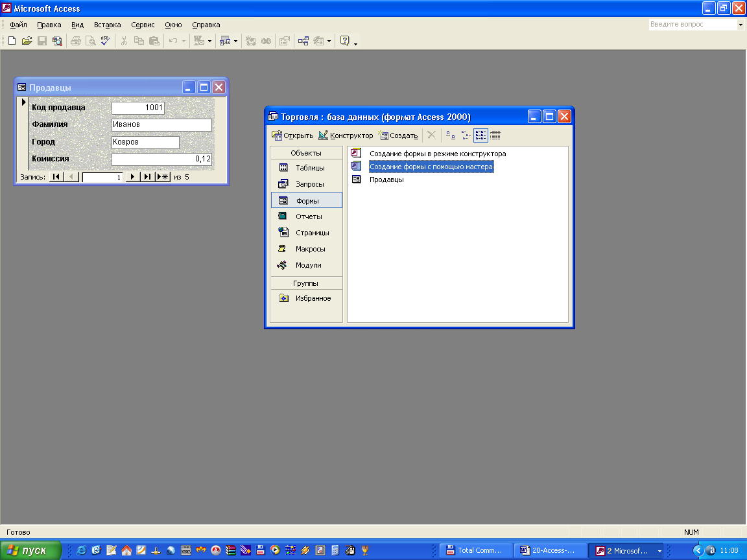Viewport: 747px width, 560px height.
Task: Click the Фамилия field containing Иванов
Action: tap(161, 124)
